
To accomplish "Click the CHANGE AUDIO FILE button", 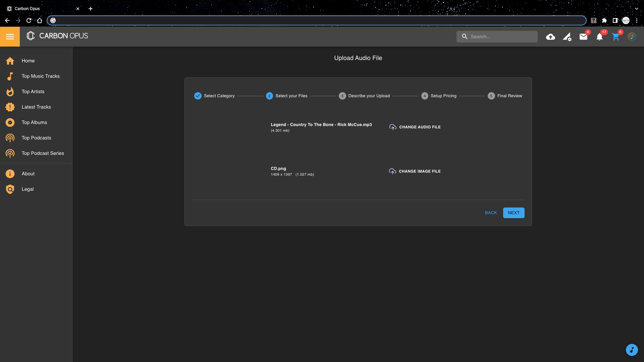I will coord(415,127).
